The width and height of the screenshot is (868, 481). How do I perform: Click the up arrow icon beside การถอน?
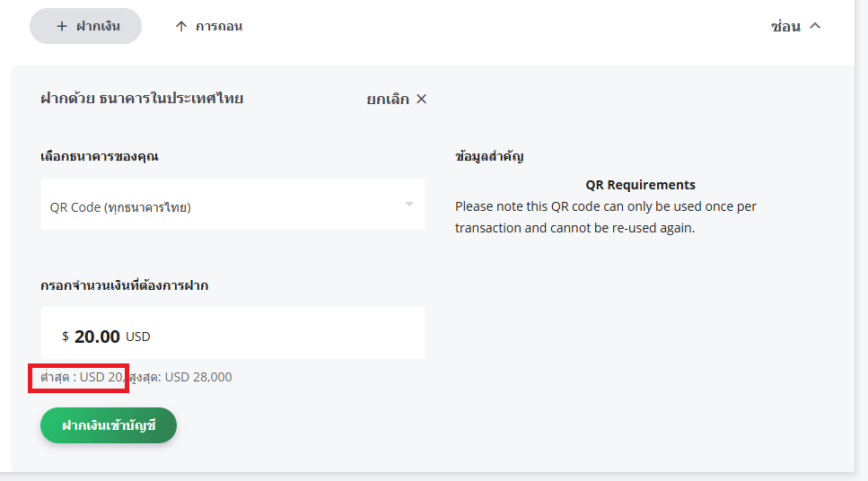coord(181,26)
